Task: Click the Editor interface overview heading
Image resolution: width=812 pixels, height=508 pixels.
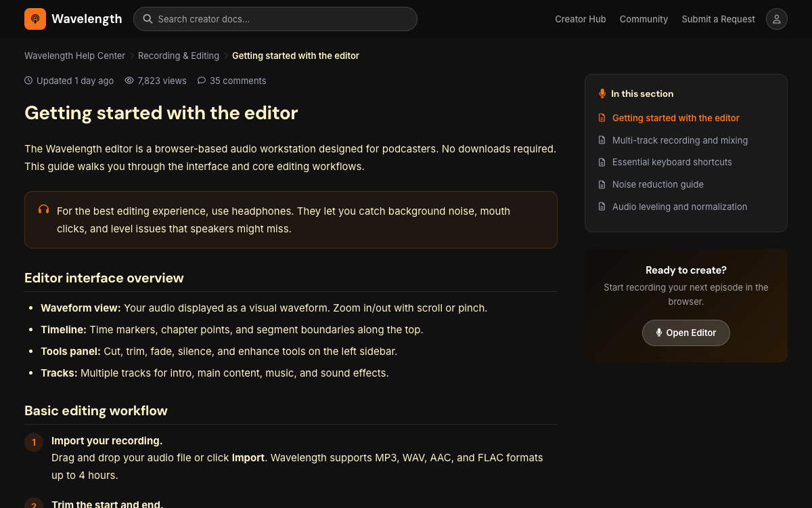Action: [x=104, y=278]
